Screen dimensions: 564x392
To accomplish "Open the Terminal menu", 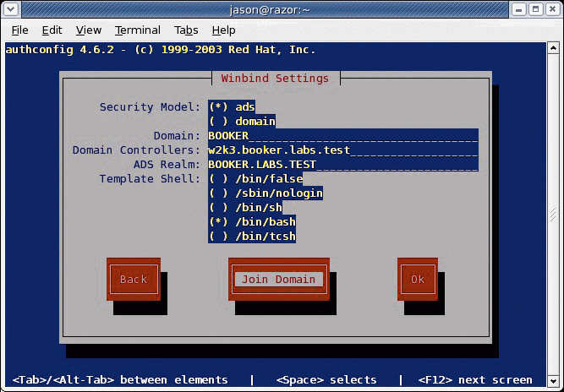I will point(138,30).
